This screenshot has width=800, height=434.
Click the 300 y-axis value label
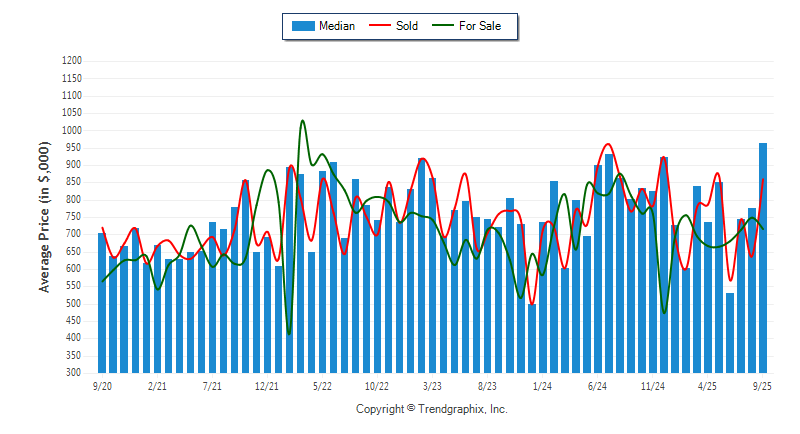(74, 373)
